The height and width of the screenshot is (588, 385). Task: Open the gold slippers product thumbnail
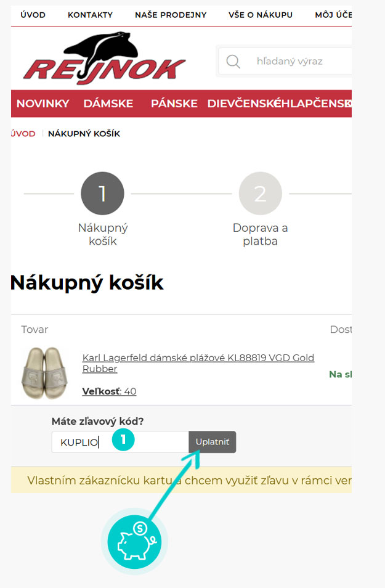click(44, 373)
